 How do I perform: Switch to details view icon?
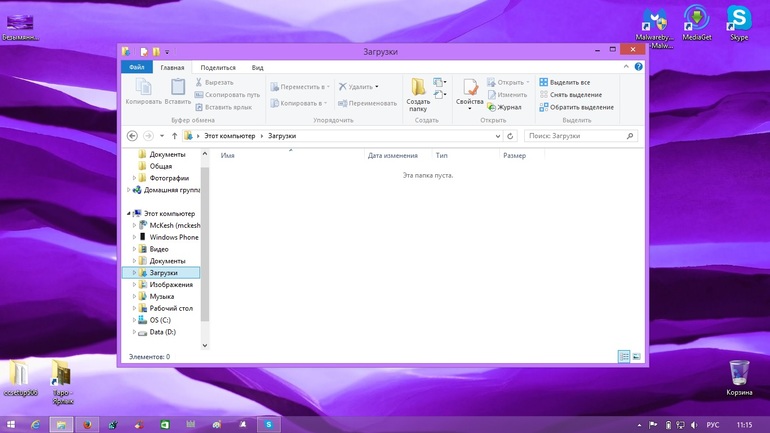click(624, 357)
